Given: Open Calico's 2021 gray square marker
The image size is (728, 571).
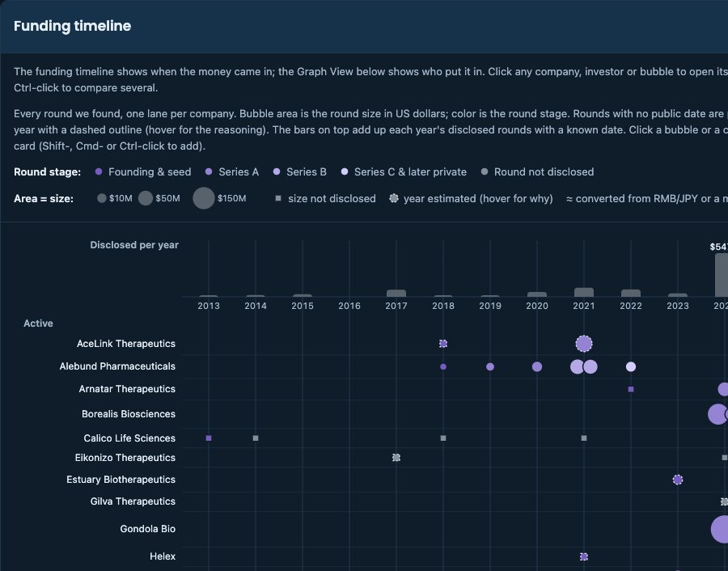Looking at the screenshot, I should tap(583, 438).
